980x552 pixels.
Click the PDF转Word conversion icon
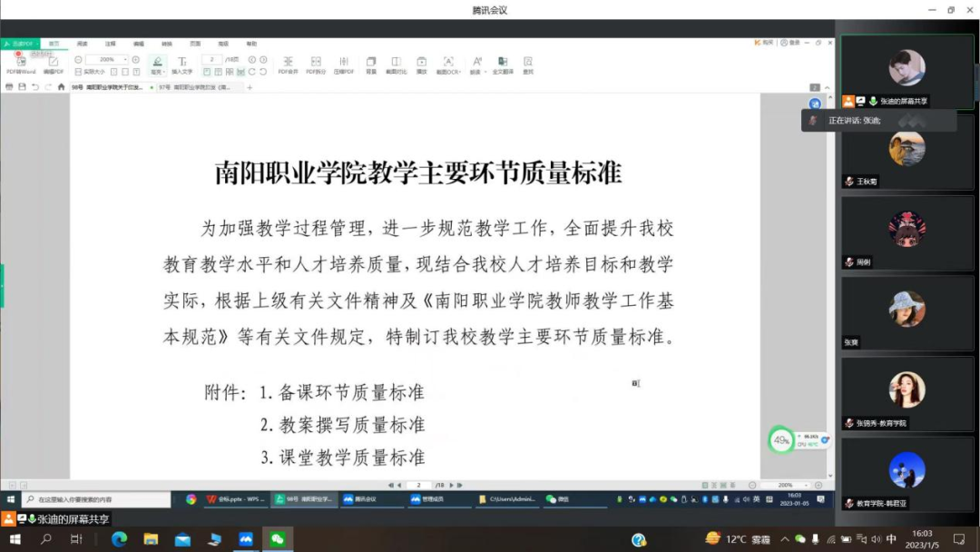21,64
